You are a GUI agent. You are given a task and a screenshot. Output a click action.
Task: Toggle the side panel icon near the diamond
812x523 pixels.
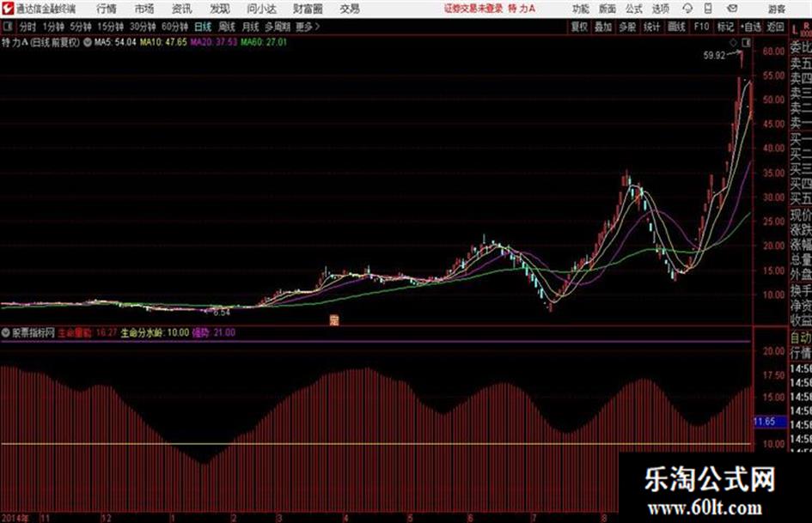coord(747,42)
